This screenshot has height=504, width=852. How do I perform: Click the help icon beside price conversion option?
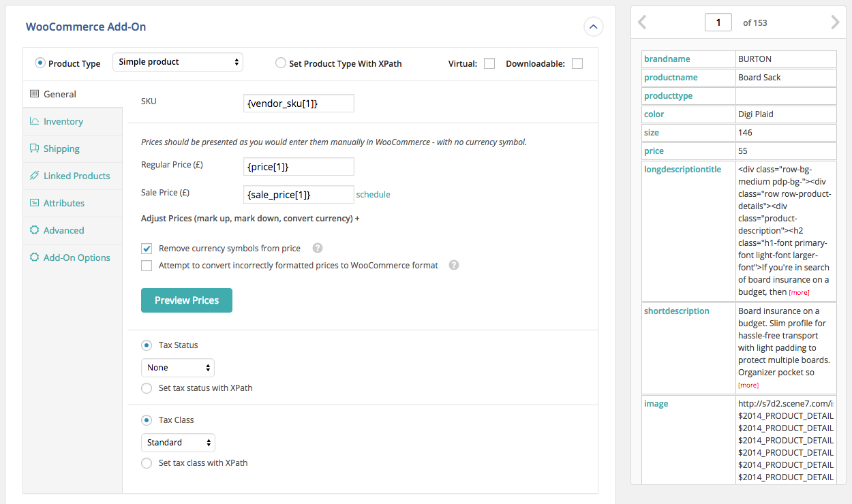pos(454,265)
